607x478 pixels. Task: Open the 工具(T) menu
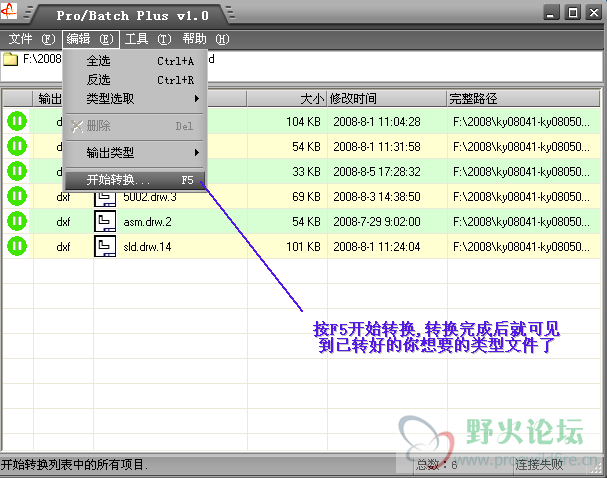pos(147,39)
